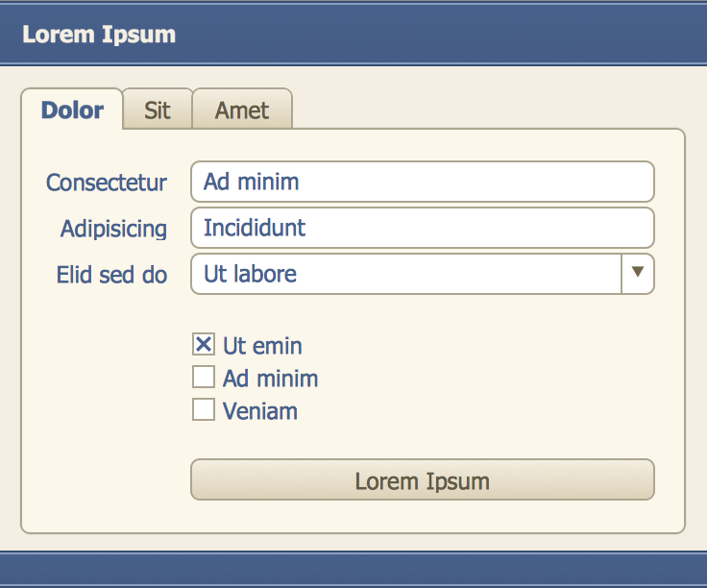Open the Elid sed do combo box

(x=407, y=274)
